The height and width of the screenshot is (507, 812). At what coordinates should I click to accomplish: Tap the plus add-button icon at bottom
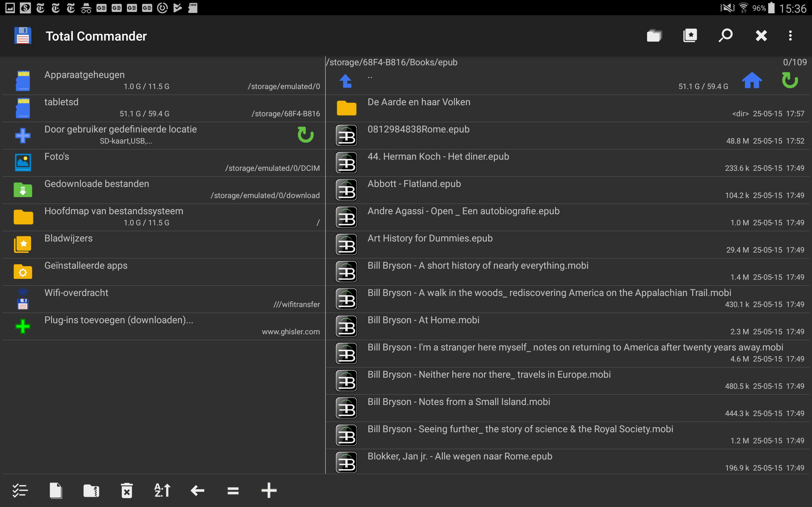[269, 491]
